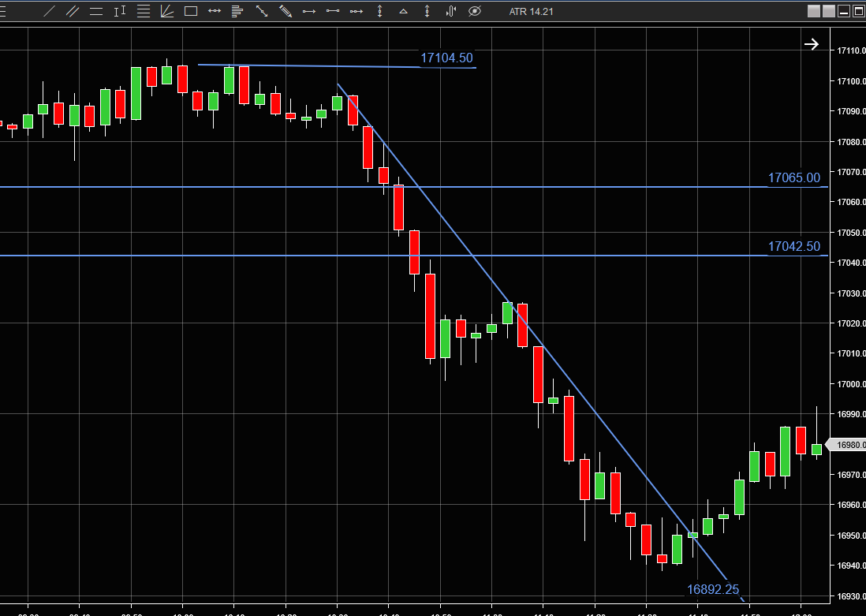The width and height of the screenshot is (866, 616).
Task: Click the 17080 price axis label
Action: [x=851, y=142]
